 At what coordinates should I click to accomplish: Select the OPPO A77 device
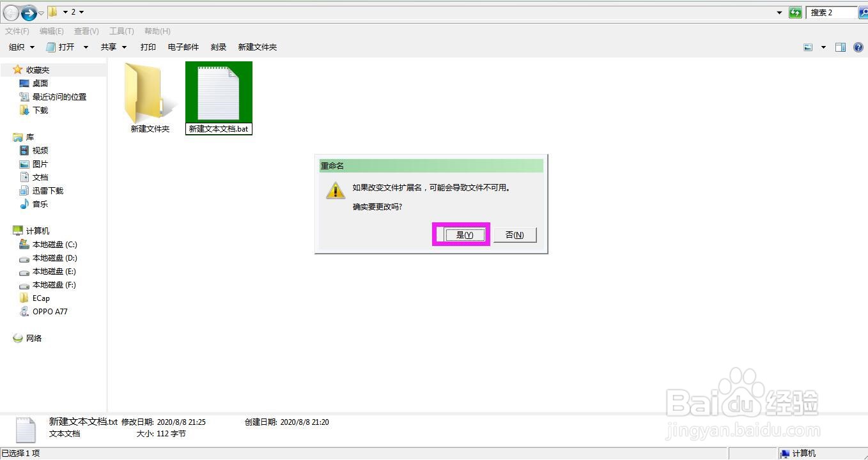coord(50,312)
